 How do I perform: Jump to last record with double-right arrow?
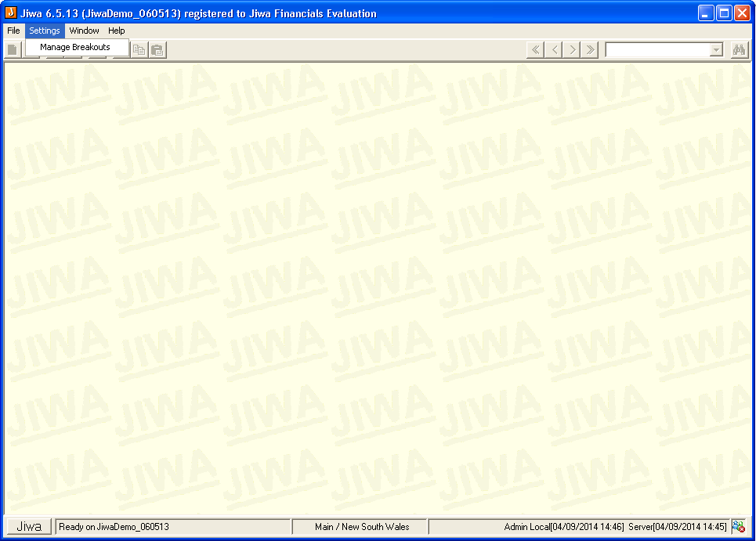tap(591, 50)
